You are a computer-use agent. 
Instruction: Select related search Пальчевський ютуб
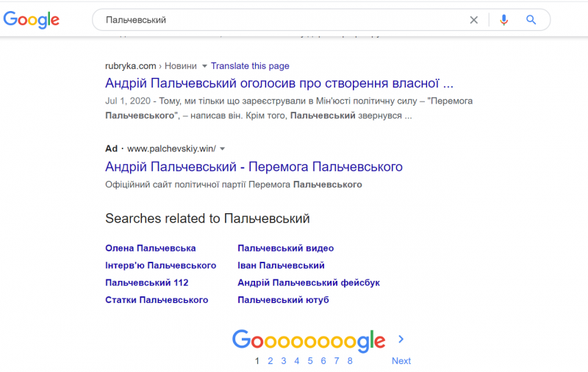click(283, 300)
